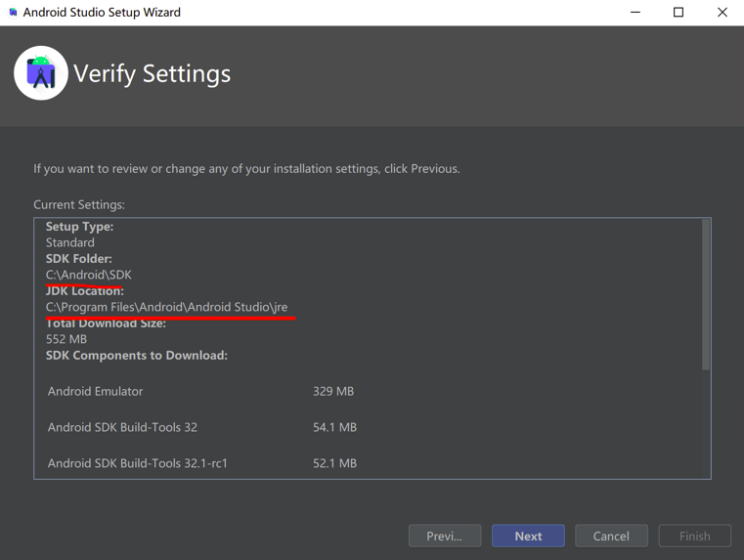Click the Android Studio logo in header

click(x=41, y=73)
